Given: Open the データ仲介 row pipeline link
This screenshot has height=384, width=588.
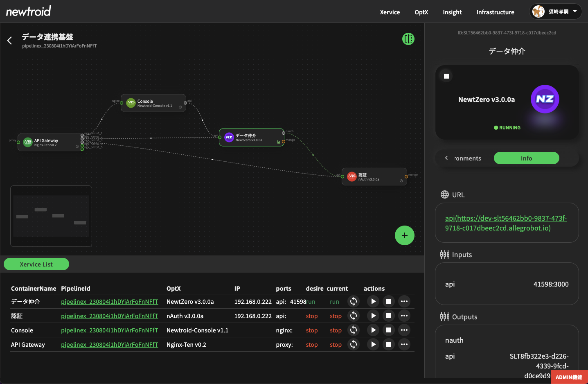Looking at the screenshot, I should tap(109, 302).
